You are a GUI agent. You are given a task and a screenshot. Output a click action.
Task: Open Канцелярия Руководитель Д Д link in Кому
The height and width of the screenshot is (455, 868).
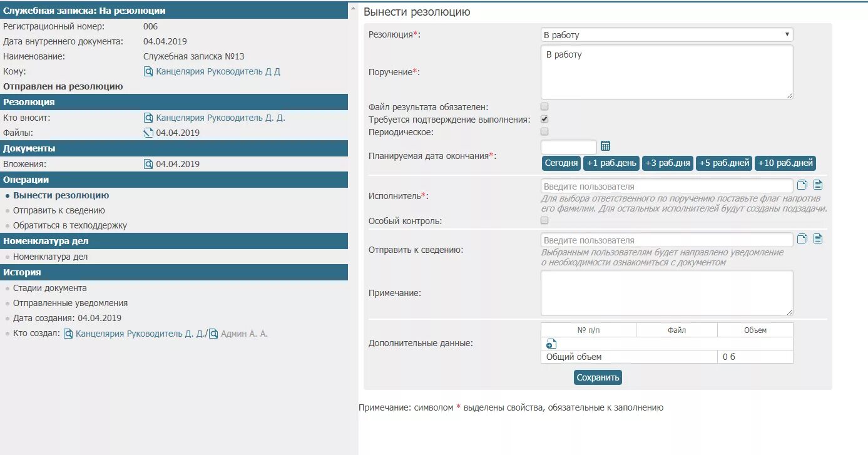(218, 72)
